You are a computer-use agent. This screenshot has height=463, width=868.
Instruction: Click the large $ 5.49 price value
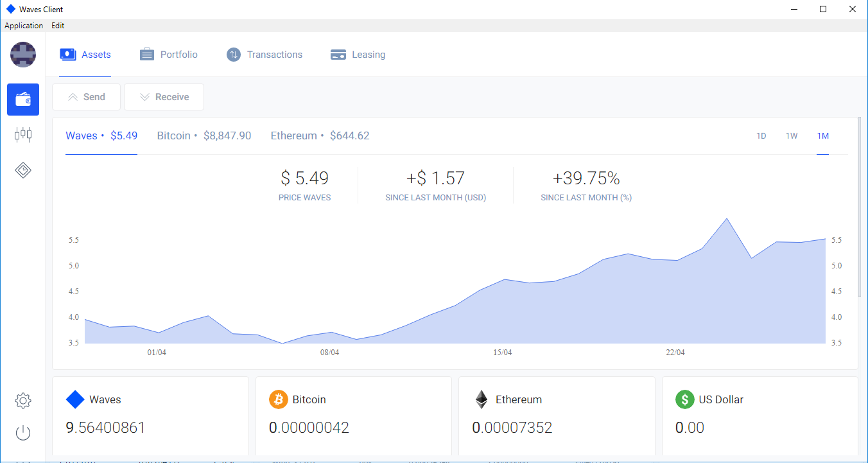(305, 179)
